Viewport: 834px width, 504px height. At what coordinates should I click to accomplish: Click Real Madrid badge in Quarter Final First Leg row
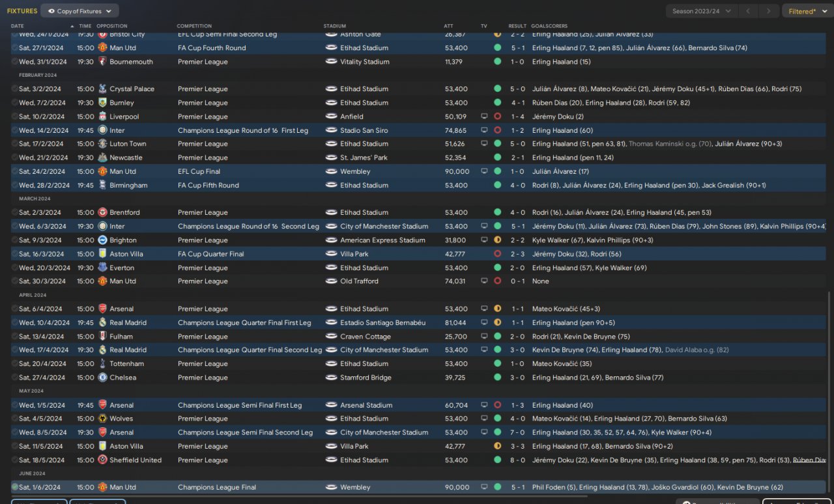click(x=102, y=323)
